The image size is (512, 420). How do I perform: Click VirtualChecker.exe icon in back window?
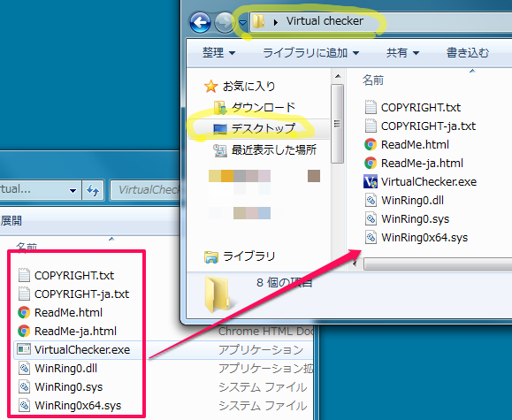click(x=24, y=350)
